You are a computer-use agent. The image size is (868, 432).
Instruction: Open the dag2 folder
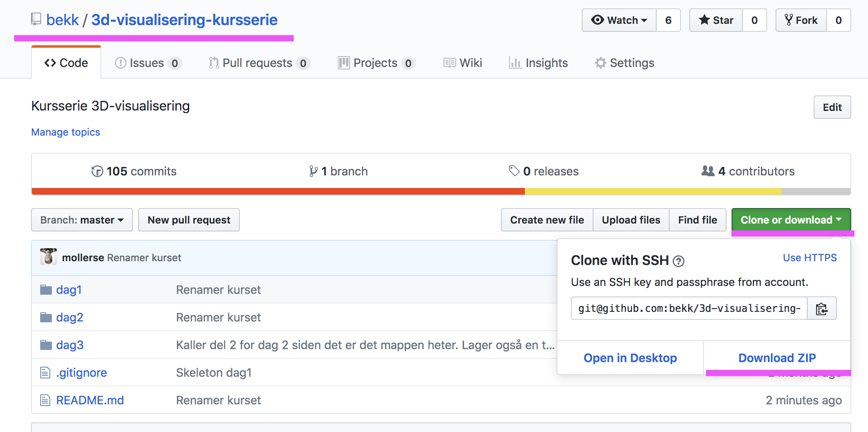tap(70, 317)
